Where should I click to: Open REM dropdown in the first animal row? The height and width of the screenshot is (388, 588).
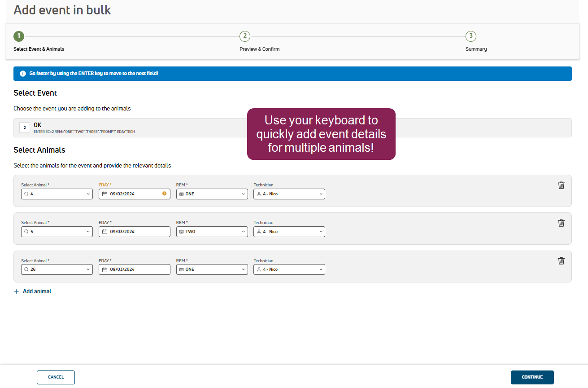(212, 194)
